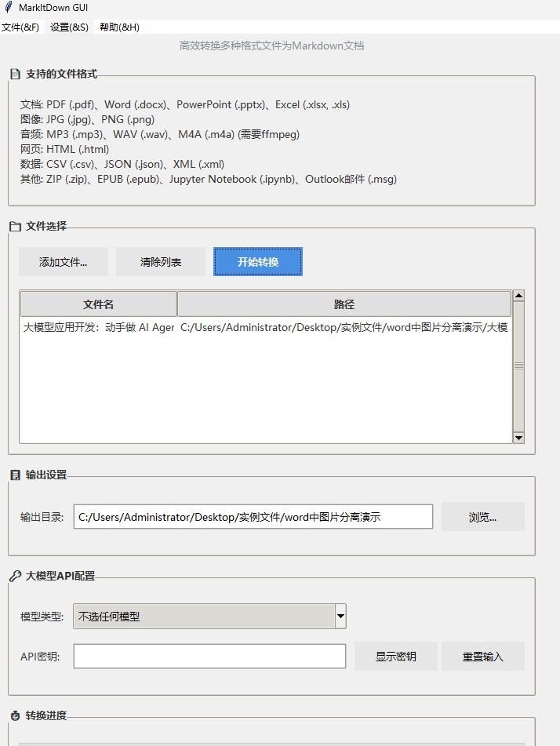The height and width of the screenshot is (746, 560).
Task: Focus the API密钥 input field
Action: (x=210, y=657)
